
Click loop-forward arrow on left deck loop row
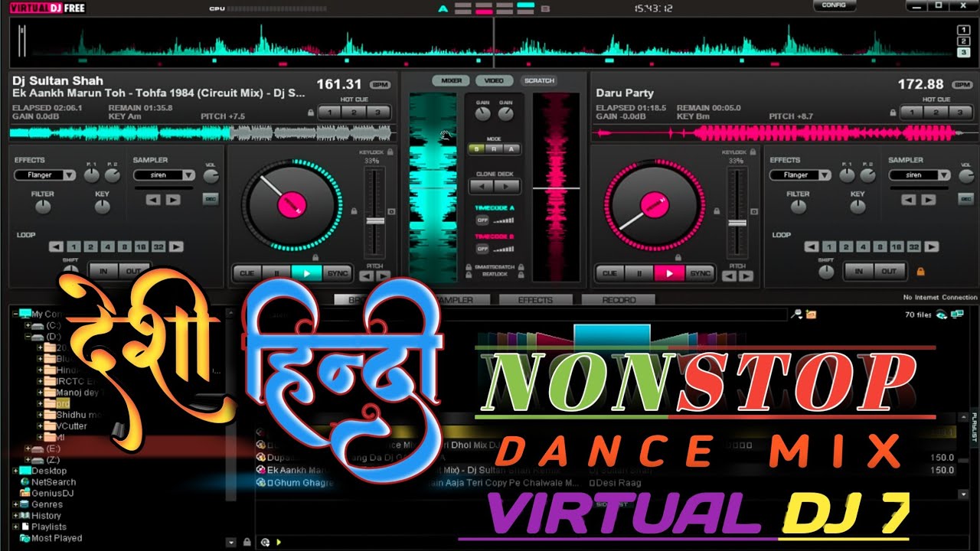pyautogui.click(x=177, y=246)
